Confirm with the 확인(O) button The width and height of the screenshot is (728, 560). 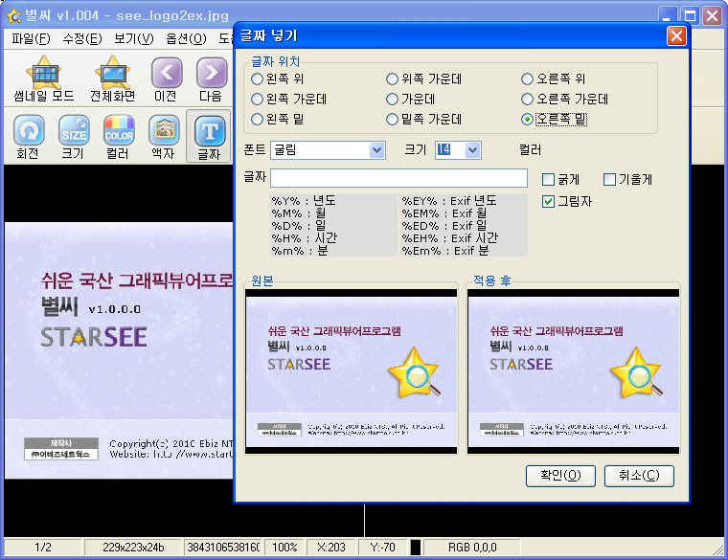(x=560, y=476)
